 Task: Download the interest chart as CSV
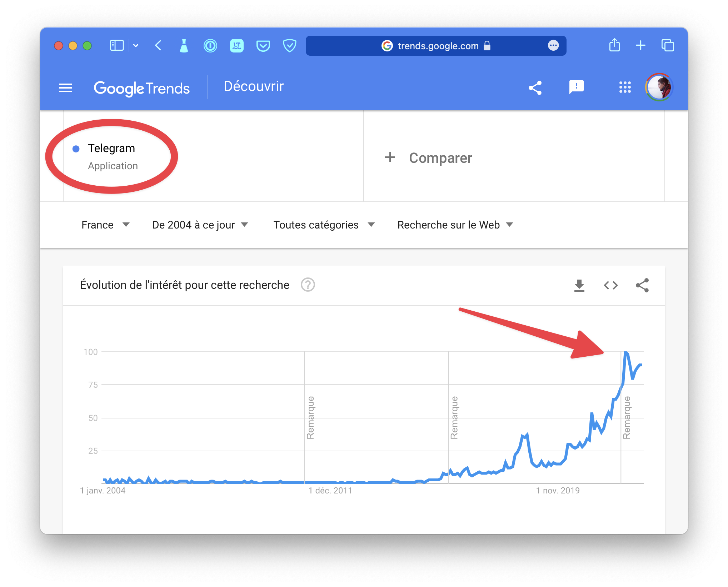coord(579,285)
